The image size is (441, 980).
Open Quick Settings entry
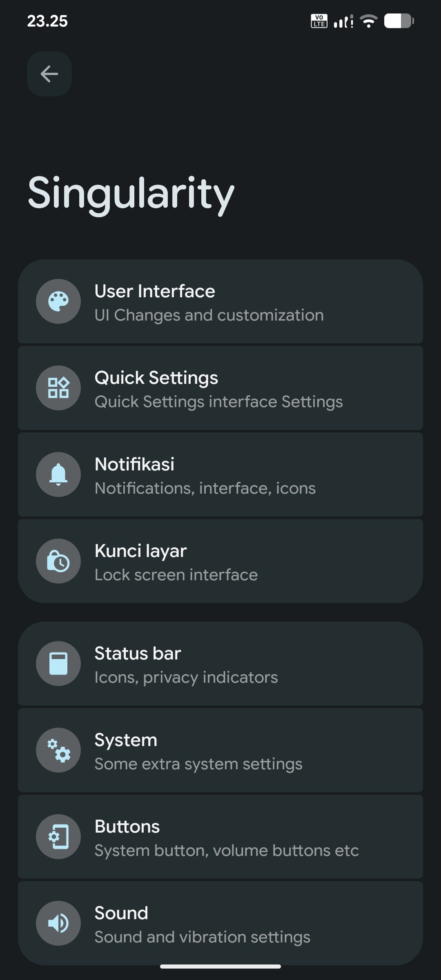220,388
